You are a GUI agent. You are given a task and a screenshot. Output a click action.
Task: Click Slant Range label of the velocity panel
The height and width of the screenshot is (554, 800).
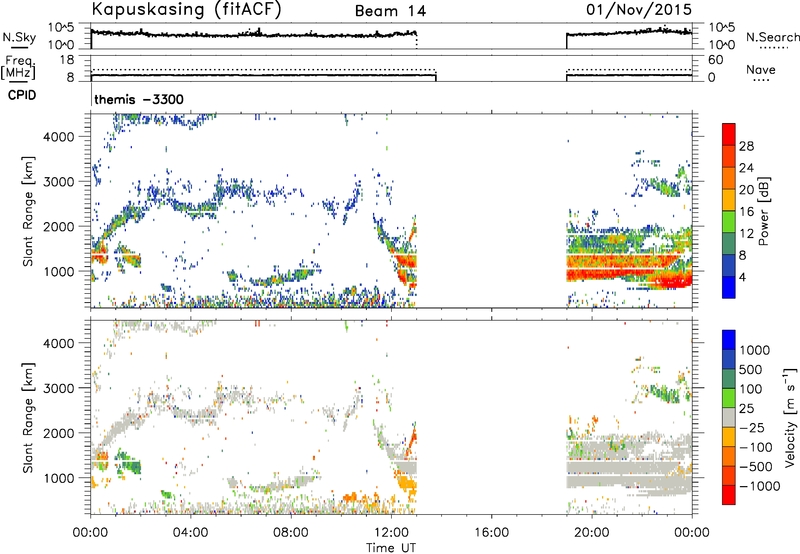(28, 418)
